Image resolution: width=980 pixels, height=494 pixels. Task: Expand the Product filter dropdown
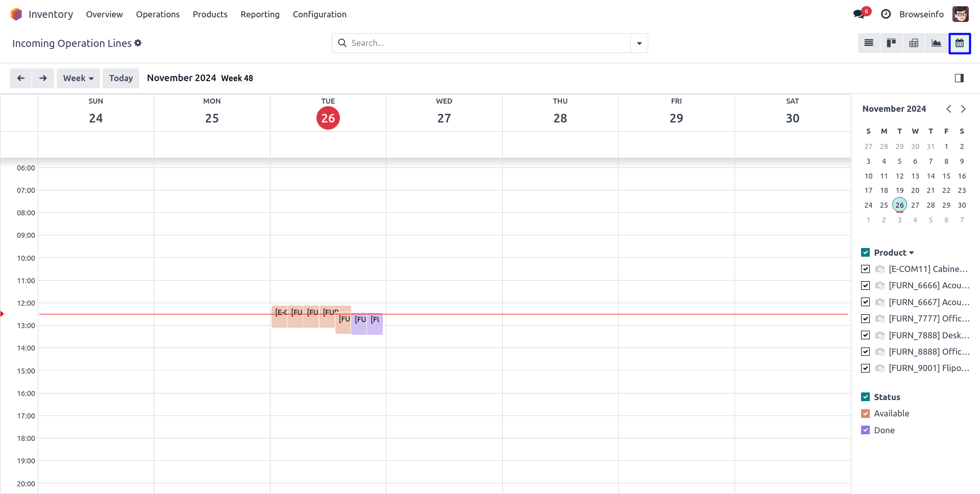912,253
